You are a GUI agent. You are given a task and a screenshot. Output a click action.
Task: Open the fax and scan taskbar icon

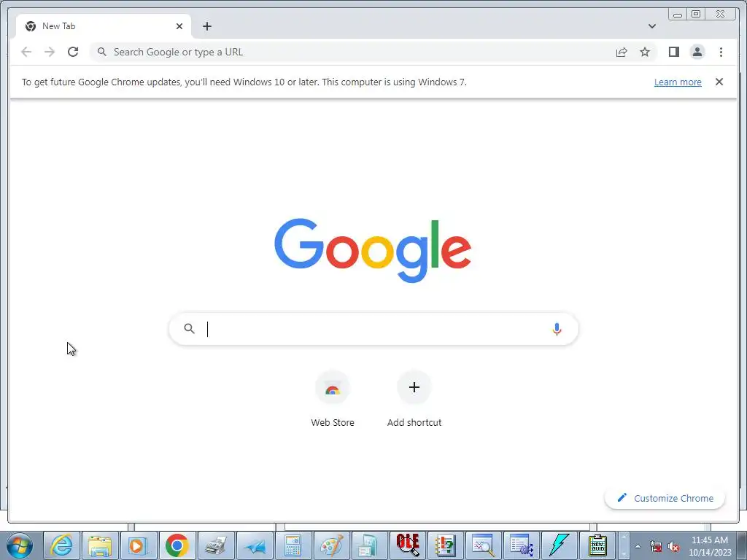coord(216,545)
